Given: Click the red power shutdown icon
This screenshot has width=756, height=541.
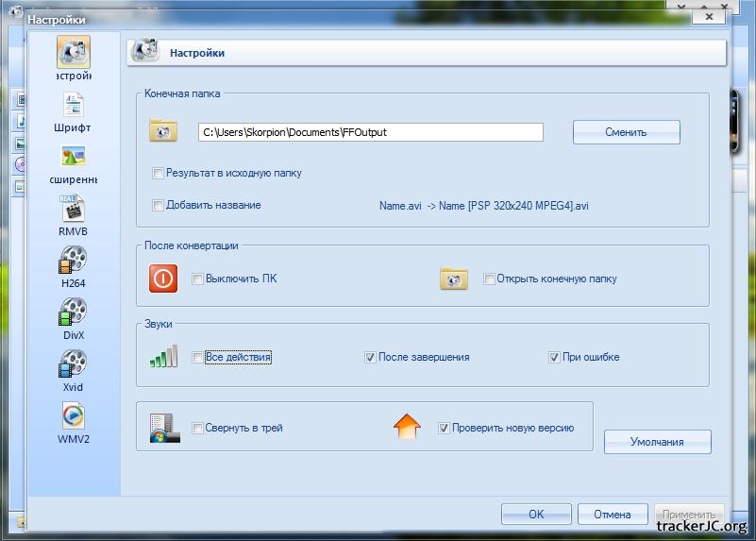Looking at the screenshot, I should tap(163, 279).
